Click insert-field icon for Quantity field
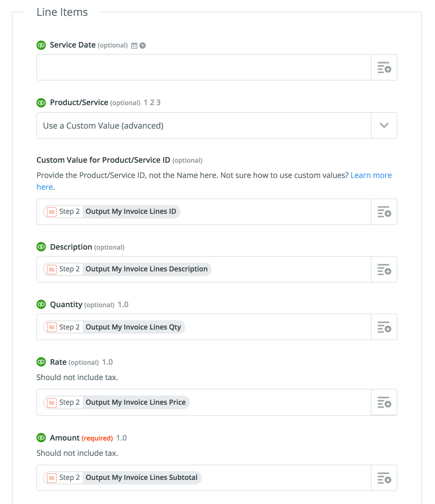 (384, 327)
